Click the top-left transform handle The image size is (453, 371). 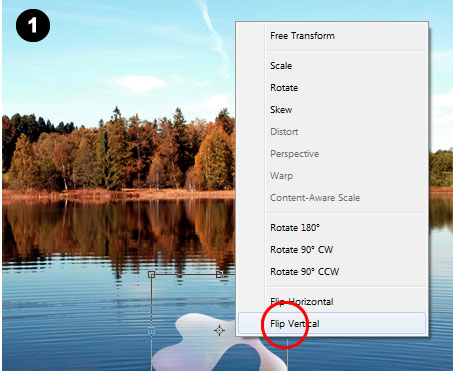click(152, 274)
